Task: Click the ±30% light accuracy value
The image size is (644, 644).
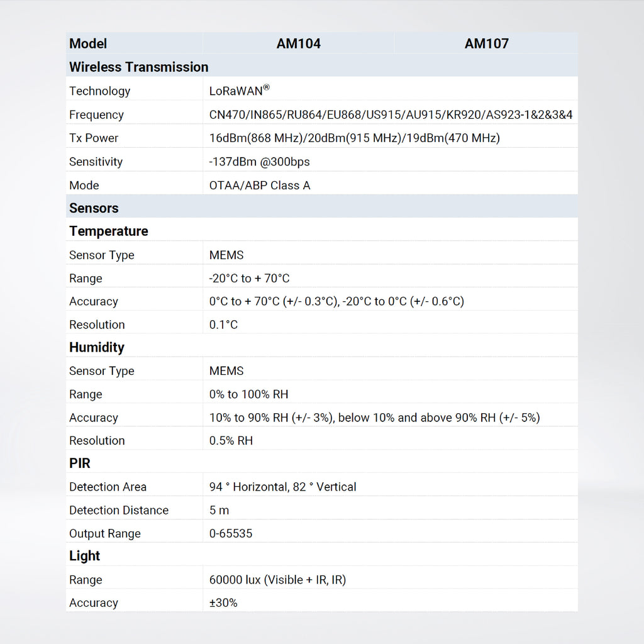Action: pos(223,602)
